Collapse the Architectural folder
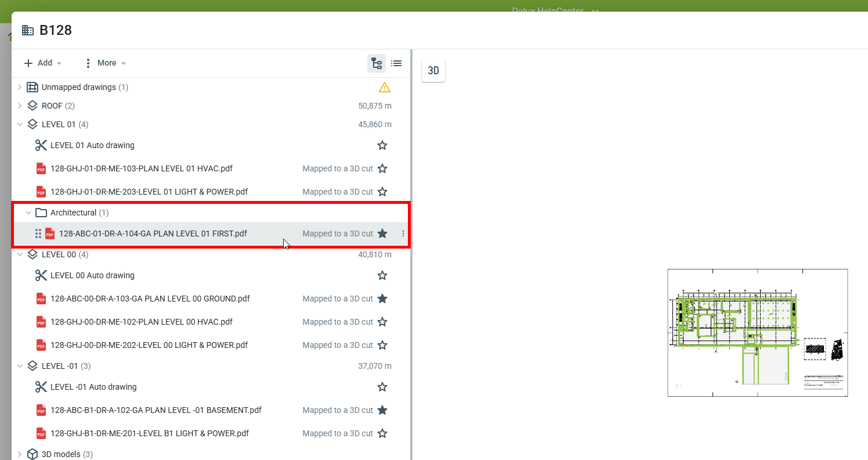This screenshot has height=460, width=868. [28, 213]
